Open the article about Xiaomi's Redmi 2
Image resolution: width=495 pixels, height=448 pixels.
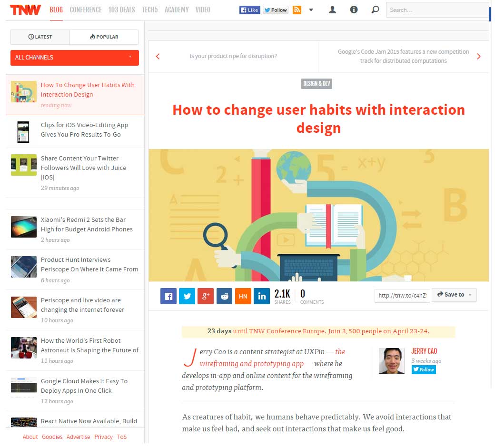tap(87, 224)
